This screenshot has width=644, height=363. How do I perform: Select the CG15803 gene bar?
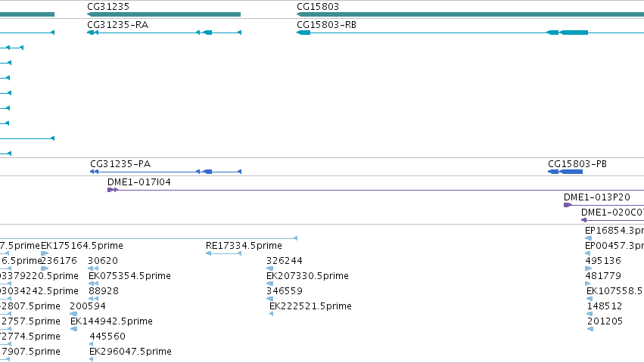470,14
